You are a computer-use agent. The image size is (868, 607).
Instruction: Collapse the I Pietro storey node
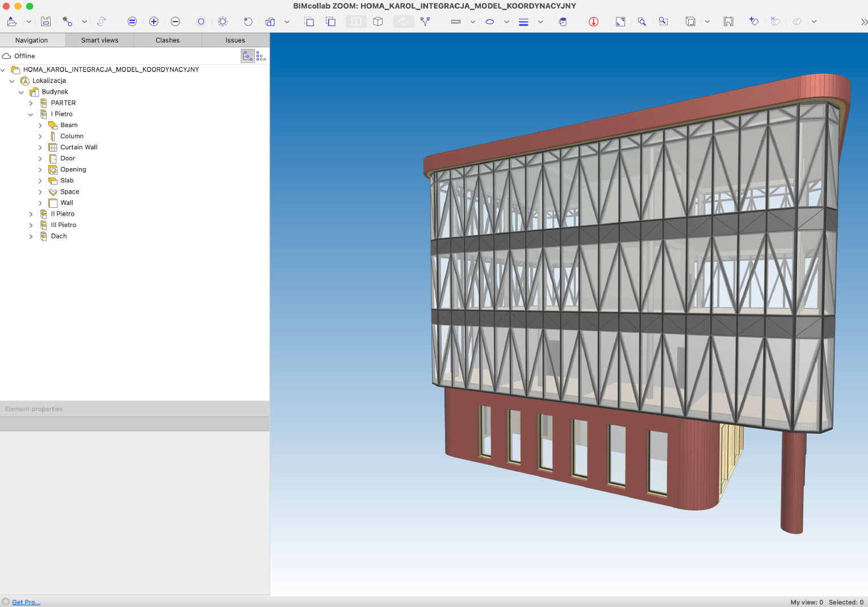(31, 114)
